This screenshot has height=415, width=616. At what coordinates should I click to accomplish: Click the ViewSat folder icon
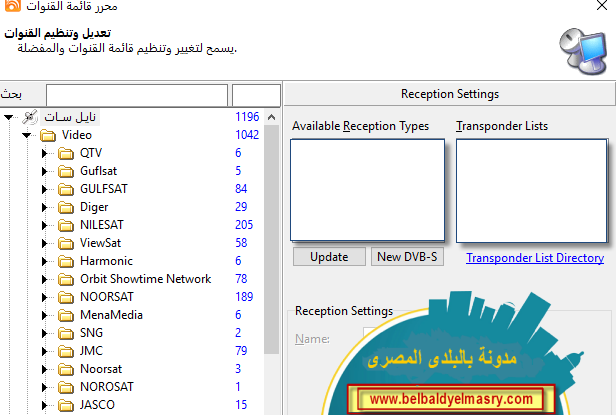(66, 243)
